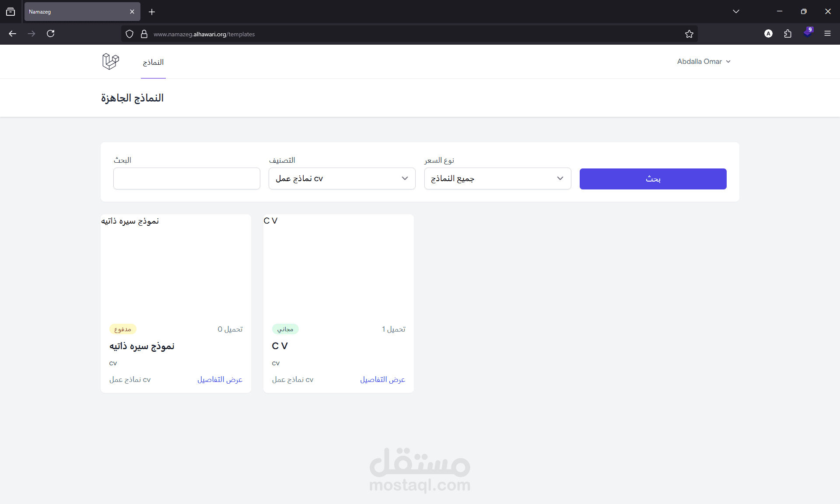
Task: Click the bold C V card title
Action: [280, 346]
